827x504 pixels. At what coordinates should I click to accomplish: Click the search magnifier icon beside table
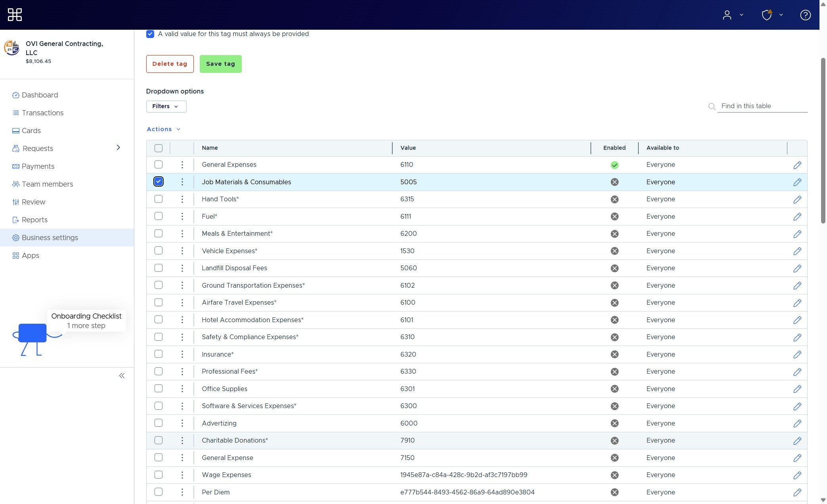(712, 107)
